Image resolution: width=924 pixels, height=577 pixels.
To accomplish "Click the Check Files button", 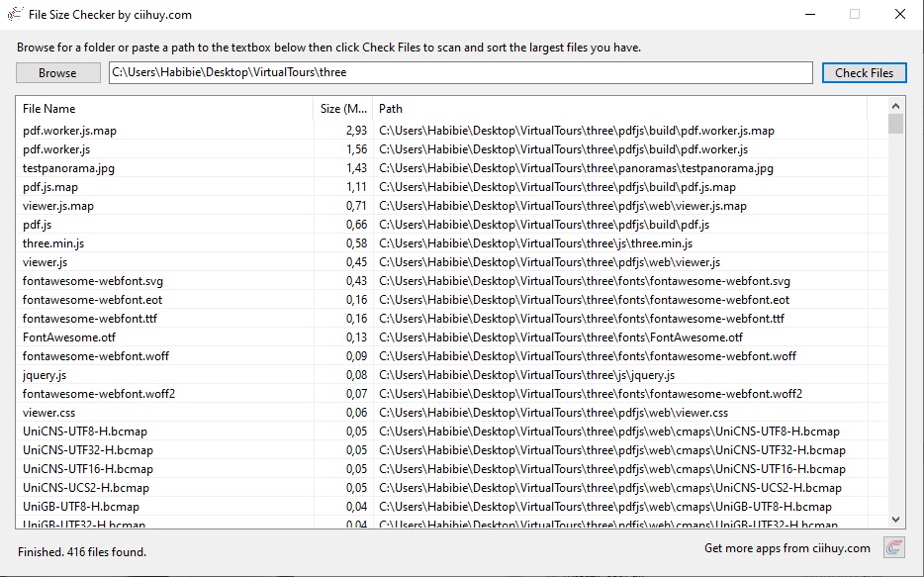I will pos(864,72).
